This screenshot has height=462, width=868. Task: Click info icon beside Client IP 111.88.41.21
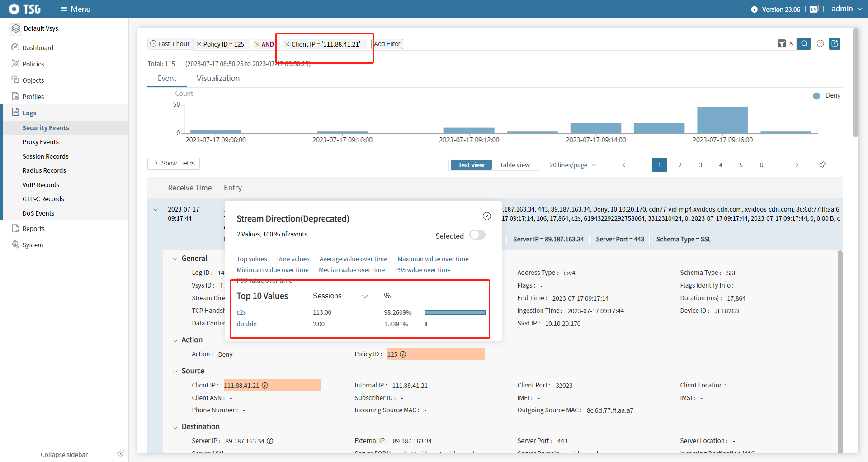(x=265, y=386)
